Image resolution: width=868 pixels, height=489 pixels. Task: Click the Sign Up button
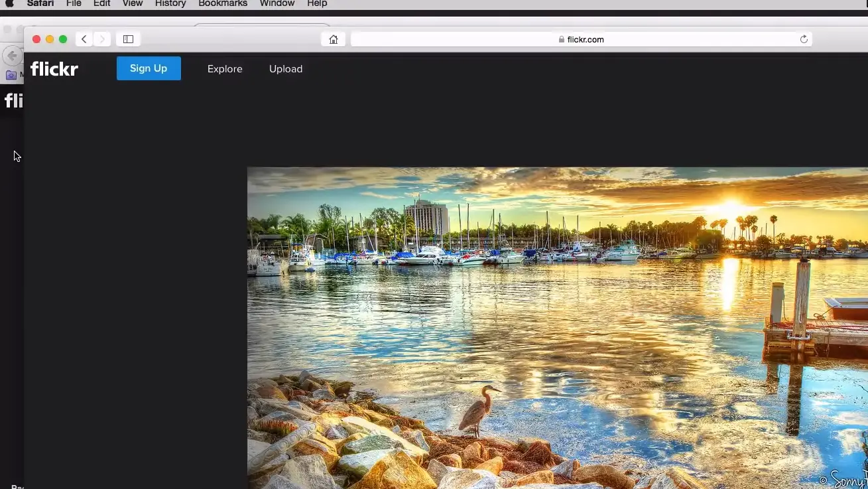coord(148,68)
